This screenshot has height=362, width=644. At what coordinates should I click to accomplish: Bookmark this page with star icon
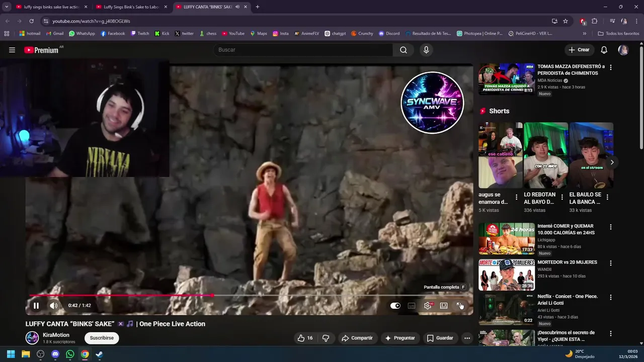point(566,21)
